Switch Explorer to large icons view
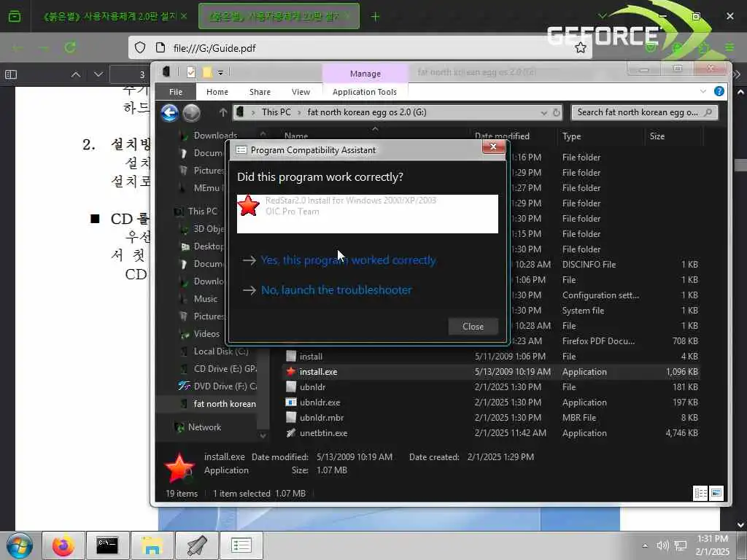Screen dimensions: 747x560 716,494
